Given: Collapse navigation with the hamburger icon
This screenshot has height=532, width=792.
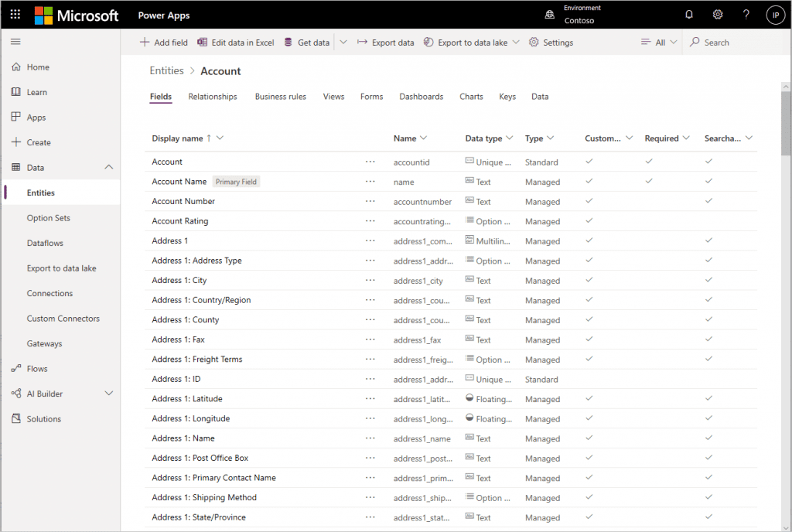Looking at the screenshot, I should pyautogui.click(x=15, y=42).
